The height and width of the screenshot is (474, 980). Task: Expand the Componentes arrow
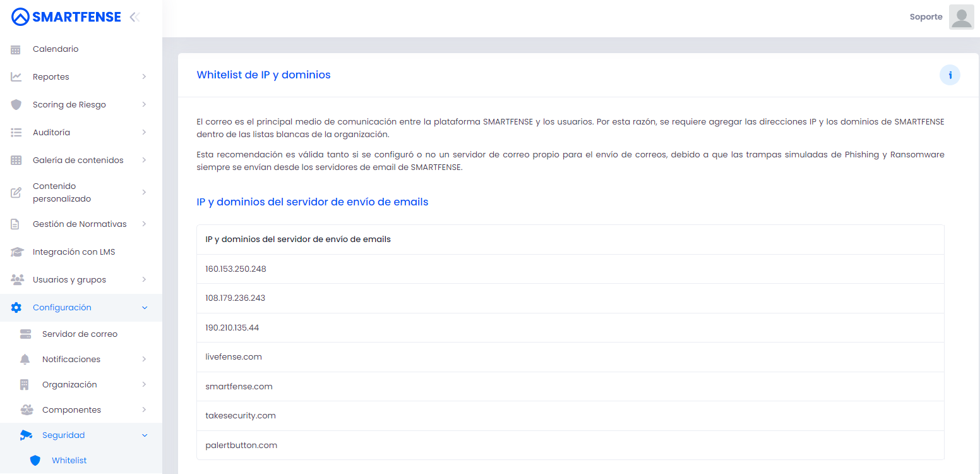pos(144,410)
